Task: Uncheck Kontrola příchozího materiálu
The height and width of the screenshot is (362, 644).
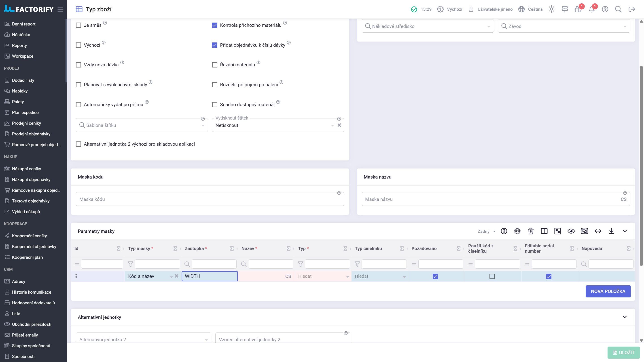Action: [x=214, y=25]
